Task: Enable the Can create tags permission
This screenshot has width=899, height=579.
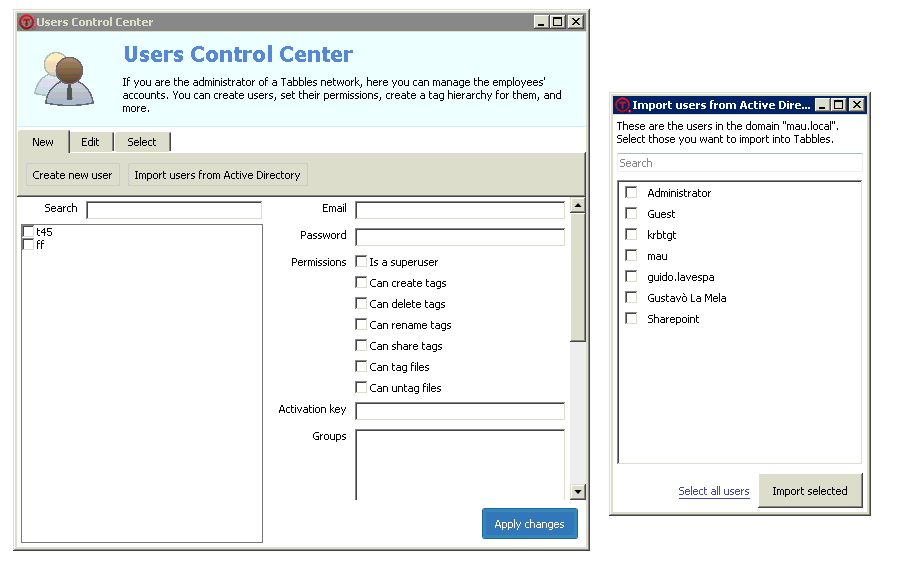Action: pyautogui.click(x=361, y=282)
